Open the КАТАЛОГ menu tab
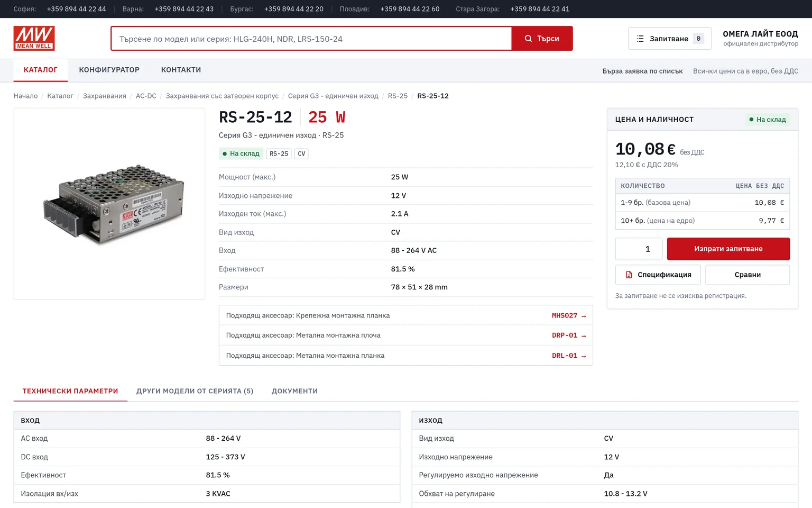This screenshot has height=508, width=812. click(41, 70)
